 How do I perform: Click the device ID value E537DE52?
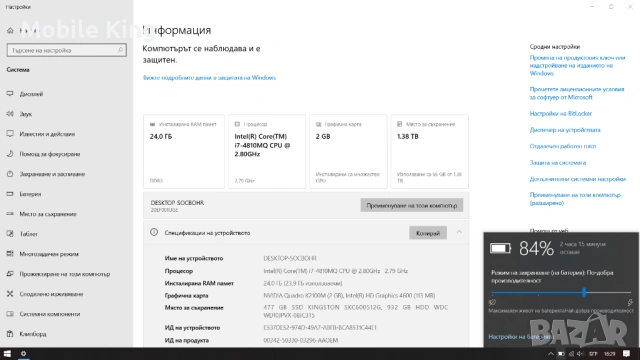tap(320, 328)
